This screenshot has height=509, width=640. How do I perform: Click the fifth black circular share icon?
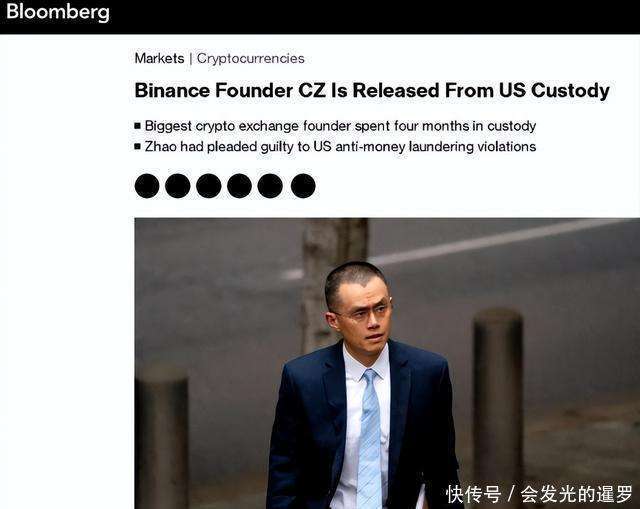pos(270,186)
